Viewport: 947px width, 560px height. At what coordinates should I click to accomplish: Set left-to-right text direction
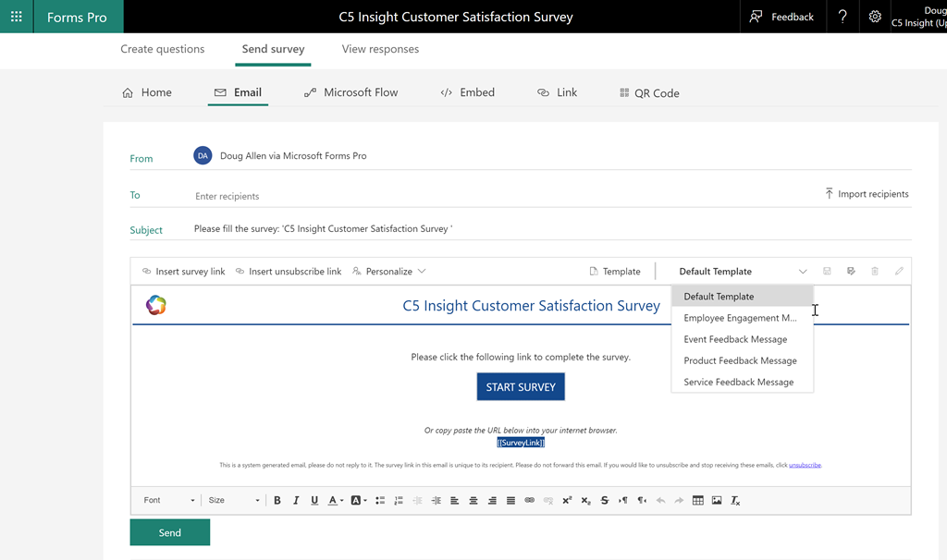(x=623, y=500)
